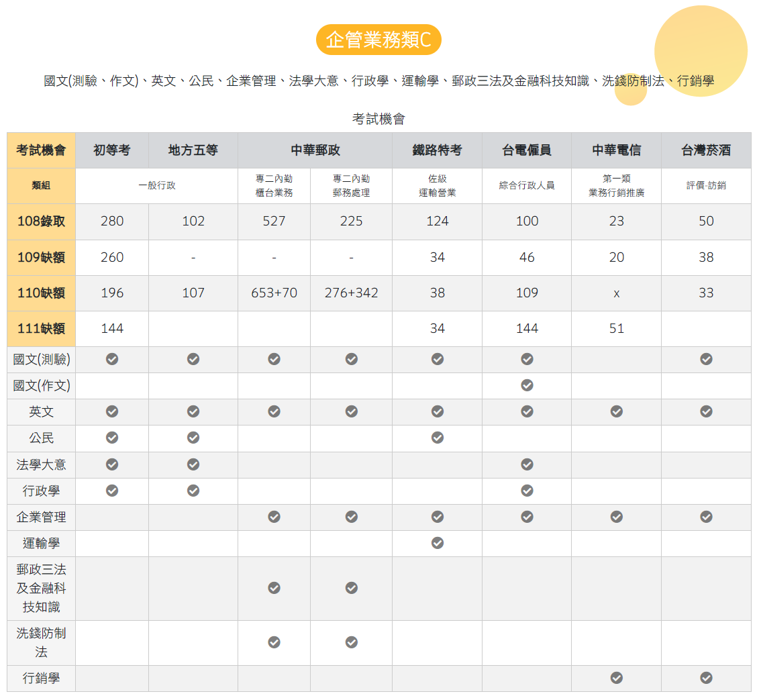The image size is (761, 700).
Task: Click the 企管業務類C orange badge
Action: click(x=378, y=40)
